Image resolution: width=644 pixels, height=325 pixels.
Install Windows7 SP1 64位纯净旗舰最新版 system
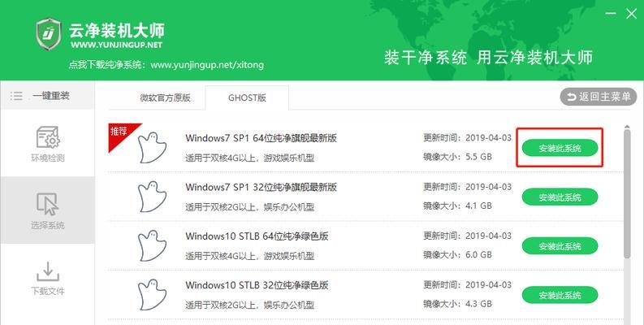(560, 149)
